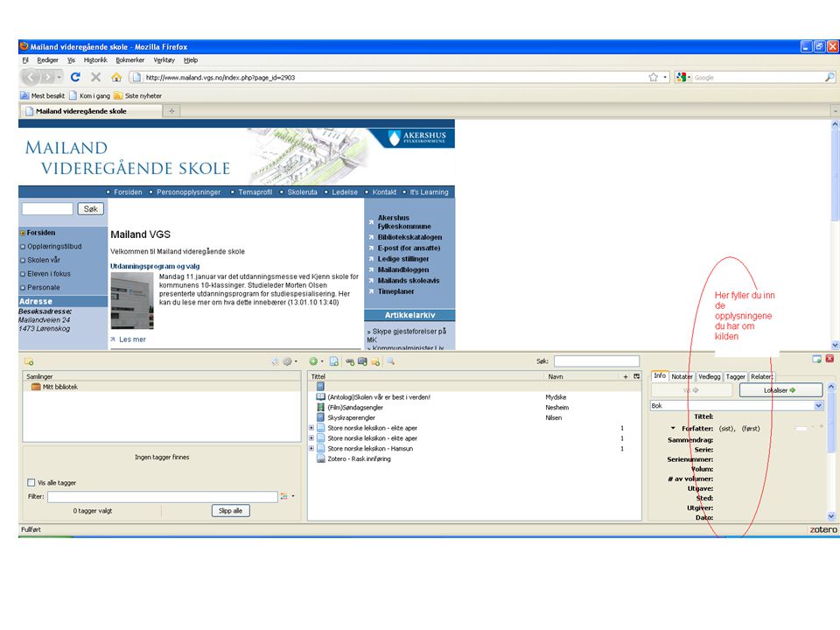Expand first Store norske leksikon - ekte aper item
Viewport: 840px width, 630px height.
[x=311, y=428]
